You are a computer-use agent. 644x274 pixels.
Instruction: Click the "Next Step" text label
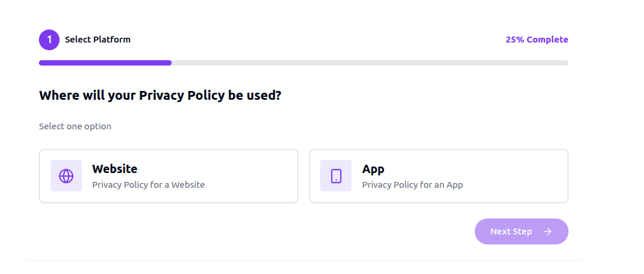[x=511, y=231]
